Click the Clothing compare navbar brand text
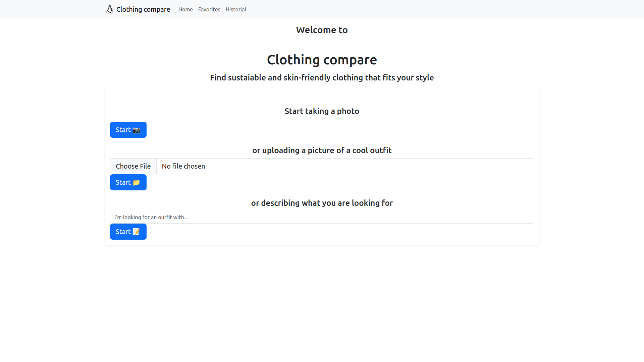This screenshot has width=644, height=362. pyautogui.click(x=143, y=9)
